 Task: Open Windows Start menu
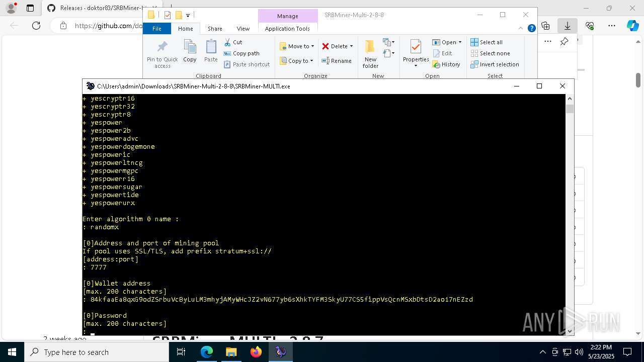(x=12, y=352)
